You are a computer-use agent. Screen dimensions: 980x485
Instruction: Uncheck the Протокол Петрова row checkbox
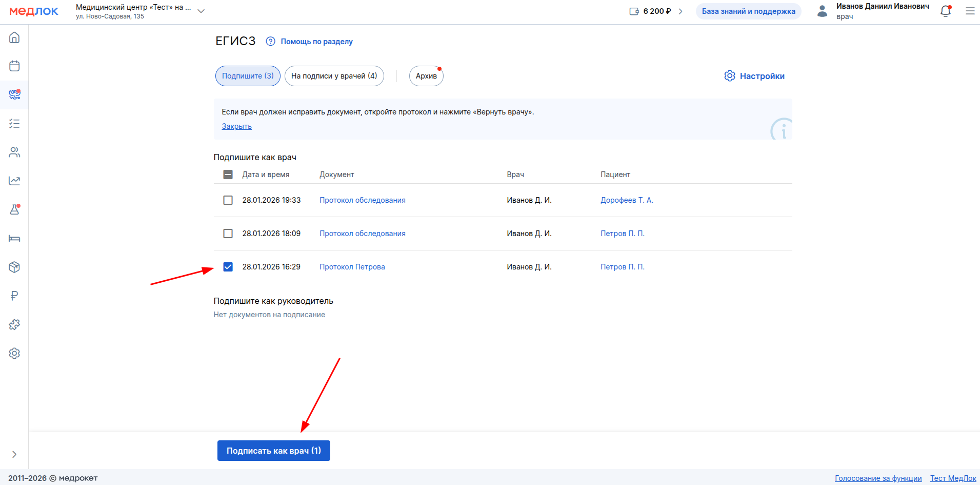pyautogui.click(x=228, y=267)
